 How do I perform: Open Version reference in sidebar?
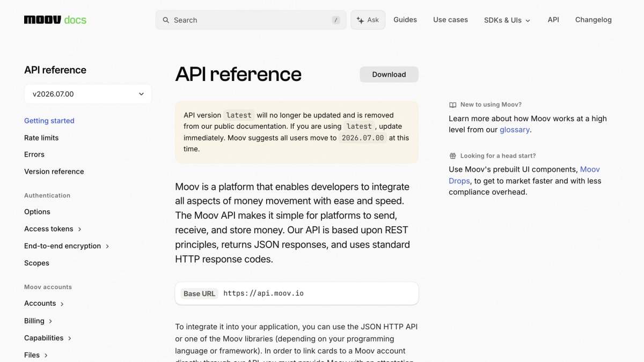point(54,172)
